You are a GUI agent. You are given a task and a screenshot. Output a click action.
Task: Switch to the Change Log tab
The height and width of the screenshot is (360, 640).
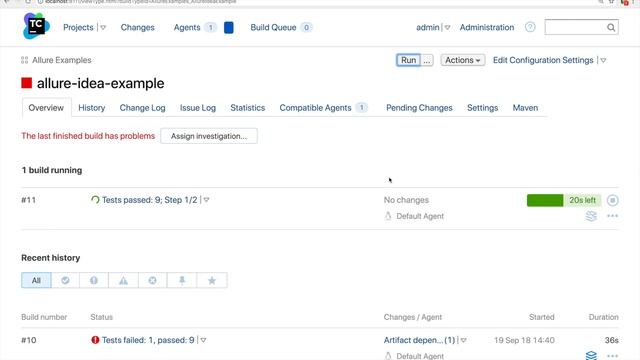click(142, 108)
